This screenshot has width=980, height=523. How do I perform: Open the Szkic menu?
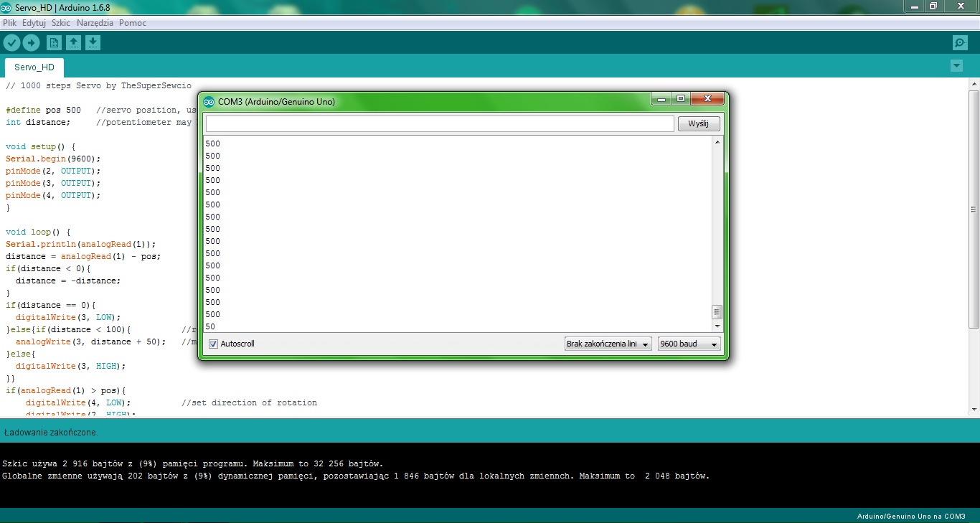(x=61, y=23)
